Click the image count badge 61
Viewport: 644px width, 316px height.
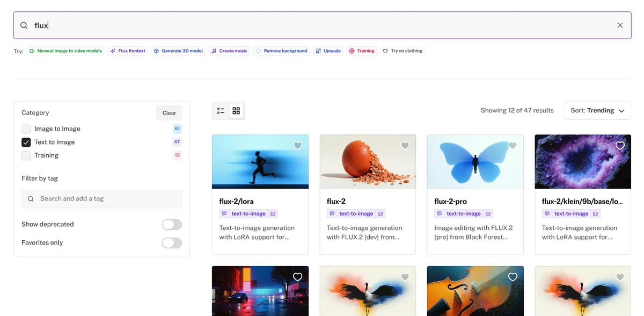tap(177, 129)
